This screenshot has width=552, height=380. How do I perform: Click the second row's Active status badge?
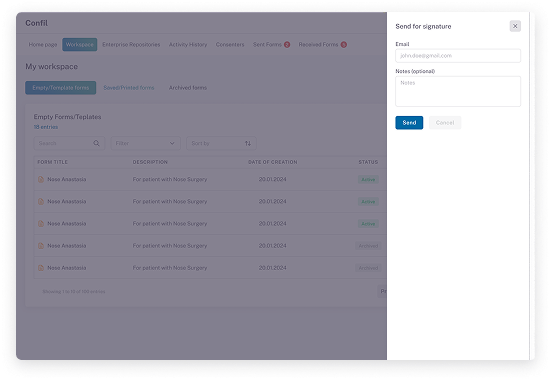368,202
